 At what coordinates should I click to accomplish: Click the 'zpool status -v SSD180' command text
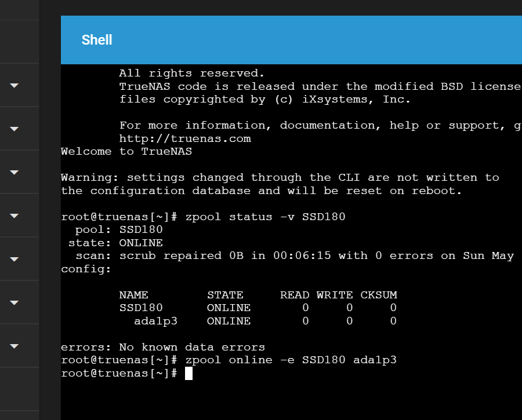click(x=265, y=217)
